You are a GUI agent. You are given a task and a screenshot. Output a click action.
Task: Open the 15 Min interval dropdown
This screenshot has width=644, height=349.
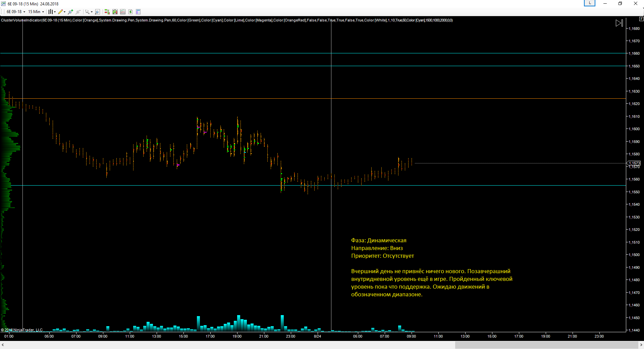pos(36,12)
